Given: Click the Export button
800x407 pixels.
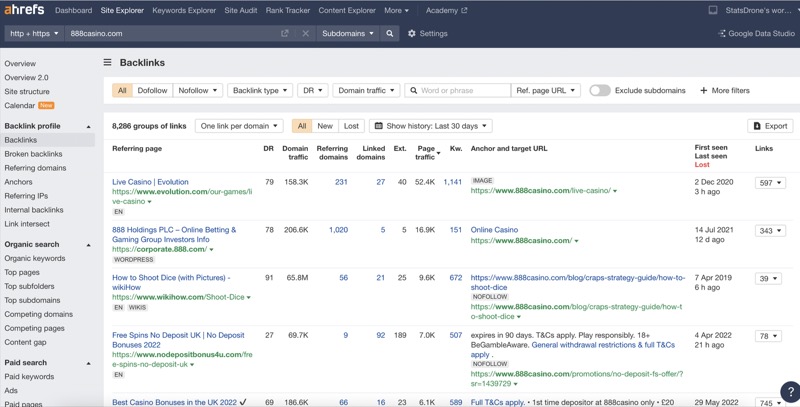Looking at the screenshot, I should tap(770, 126).
